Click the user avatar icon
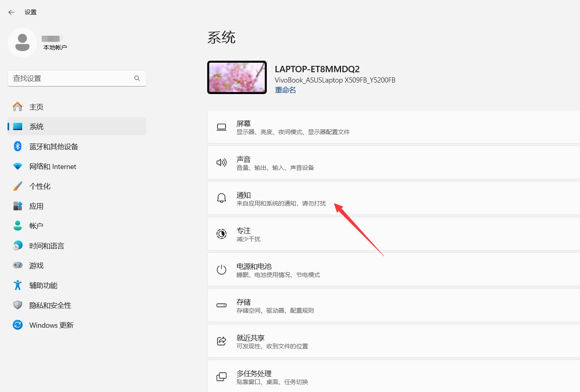This screenshot has height=392, width=580. [x=22, y=42]
